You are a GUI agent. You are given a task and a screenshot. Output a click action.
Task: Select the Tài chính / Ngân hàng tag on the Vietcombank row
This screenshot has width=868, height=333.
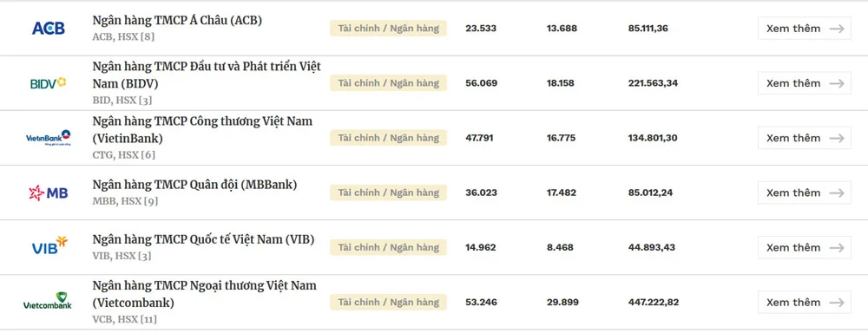point(388,302)
